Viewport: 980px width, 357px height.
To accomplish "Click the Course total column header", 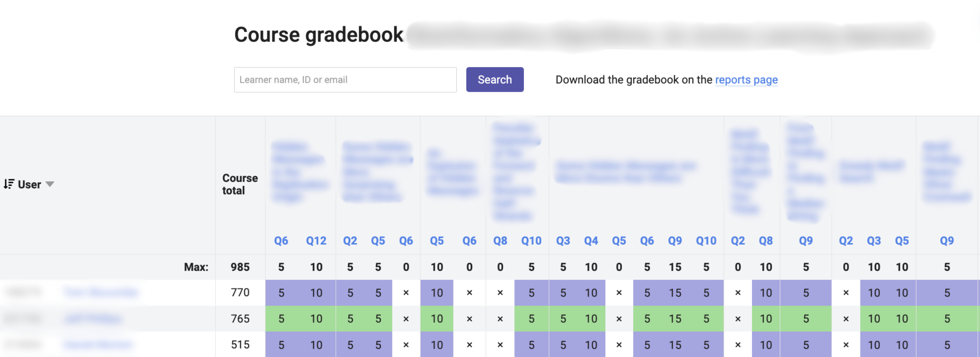I will tap(240, 184).
